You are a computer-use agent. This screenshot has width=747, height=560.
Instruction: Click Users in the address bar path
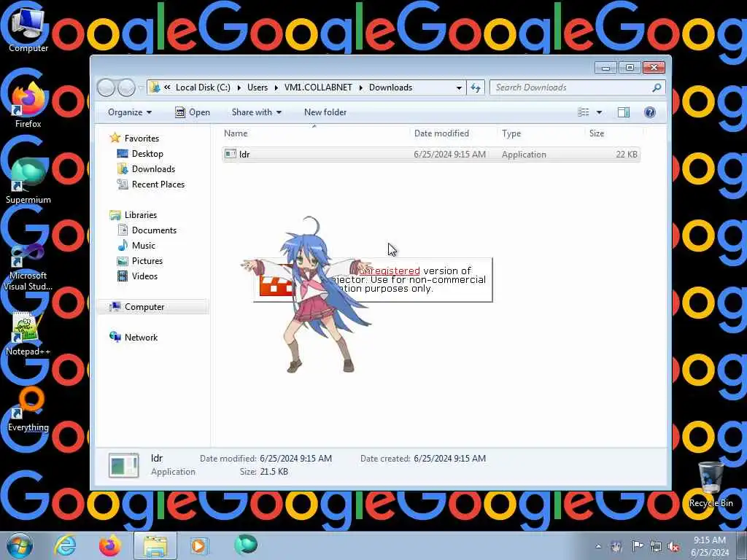[x=258, y=87]
